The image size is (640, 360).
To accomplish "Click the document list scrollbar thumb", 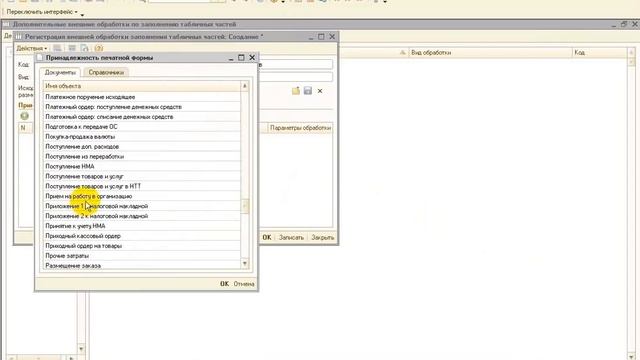I will pos(245,206).
